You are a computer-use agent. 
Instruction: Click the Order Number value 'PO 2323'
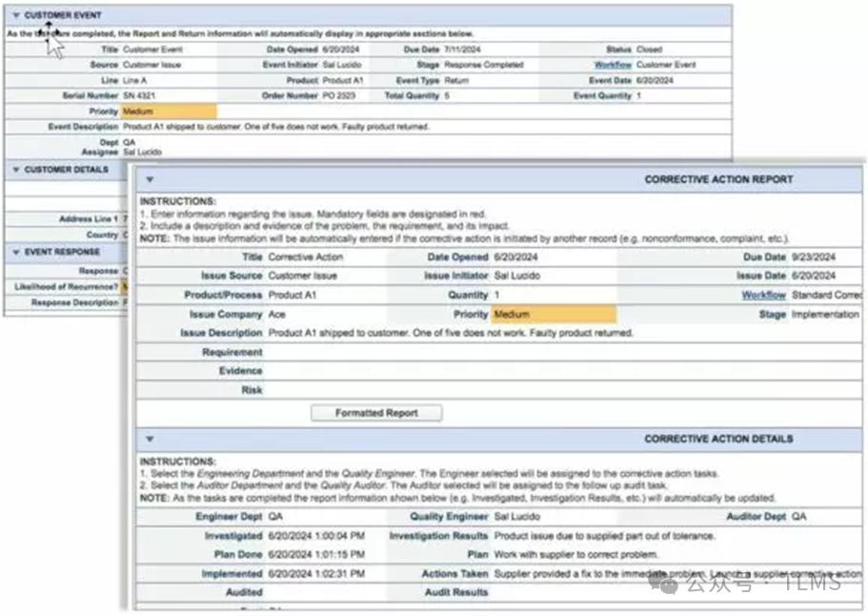tap(339, 96)
